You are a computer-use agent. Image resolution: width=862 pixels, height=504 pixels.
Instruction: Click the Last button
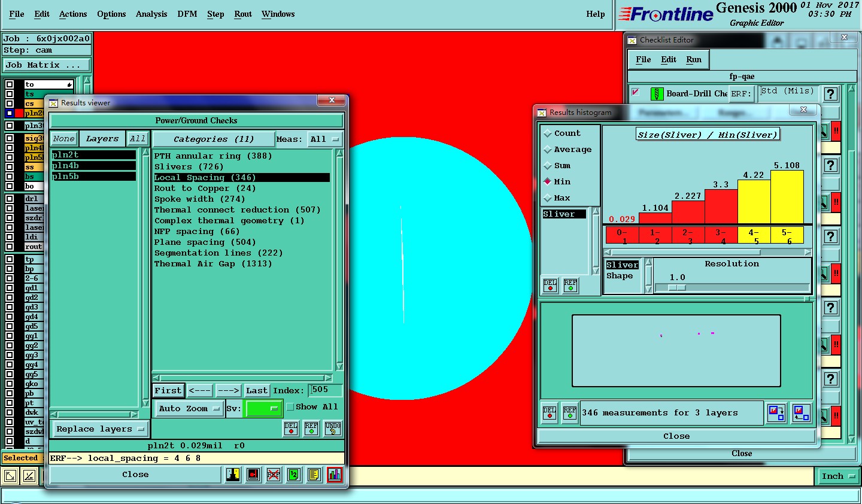[257, 391]
